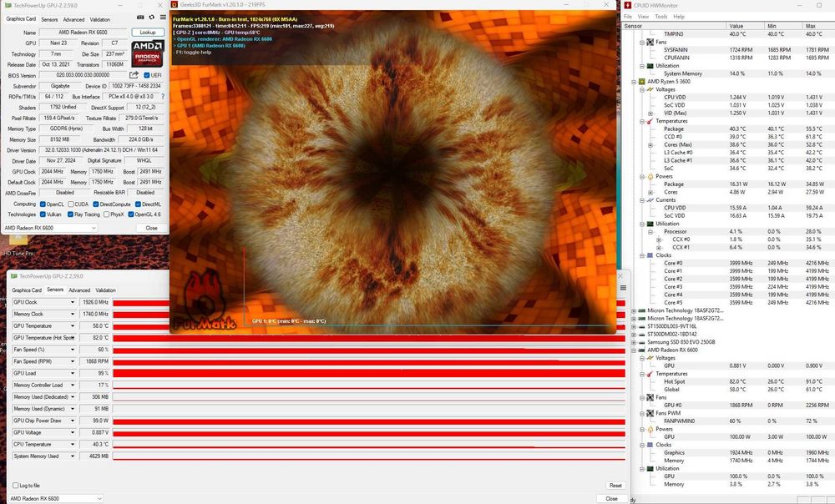
Task: Open the GPU Temperature (Hot Spot) sensor dropdown
Action: [73, 338]
